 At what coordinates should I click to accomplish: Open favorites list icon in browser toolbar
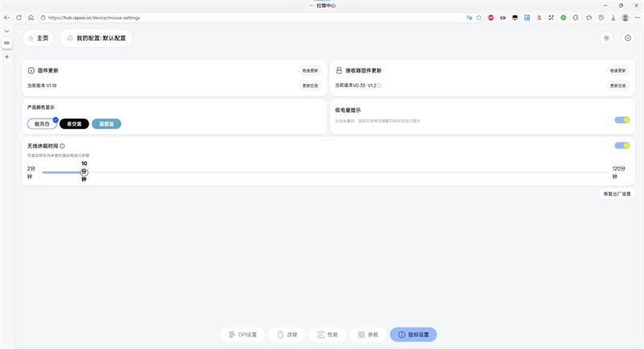pyautogui.click(x=589, y=18)
